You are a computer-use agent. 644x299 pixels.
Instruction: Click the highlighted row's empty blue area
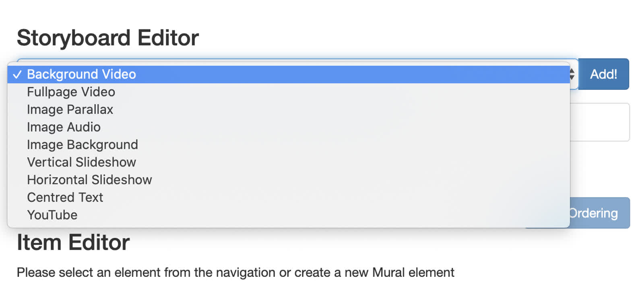(352, 74)
